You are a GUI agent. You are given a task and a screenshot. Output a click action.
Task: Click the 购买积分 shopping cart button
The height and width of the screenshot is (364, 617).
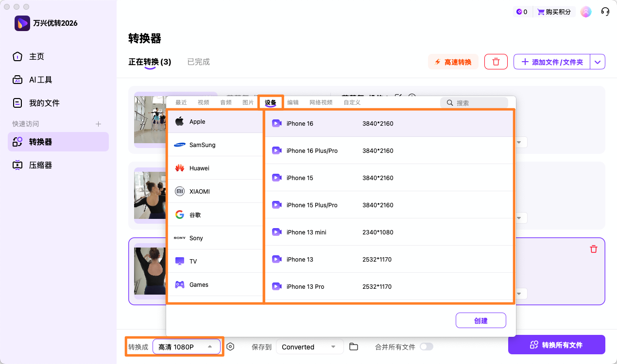click(554, 12)
